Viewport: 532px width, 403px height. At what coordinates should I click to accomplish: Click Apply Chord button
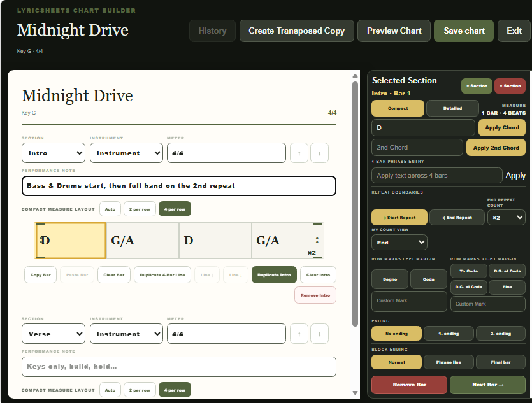point(502,127)
